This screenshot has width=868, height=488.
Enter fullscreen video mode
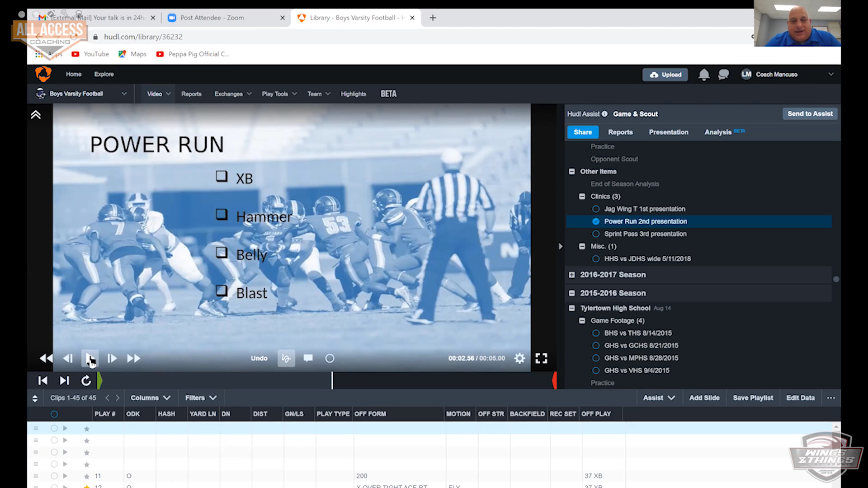click(541, 358)
